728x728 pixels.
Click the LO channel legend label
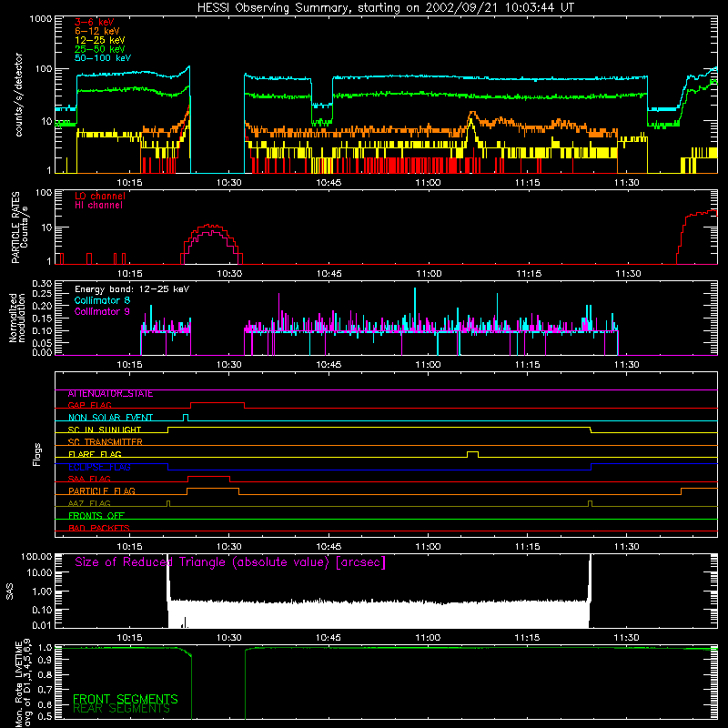(x=100, y=196)
